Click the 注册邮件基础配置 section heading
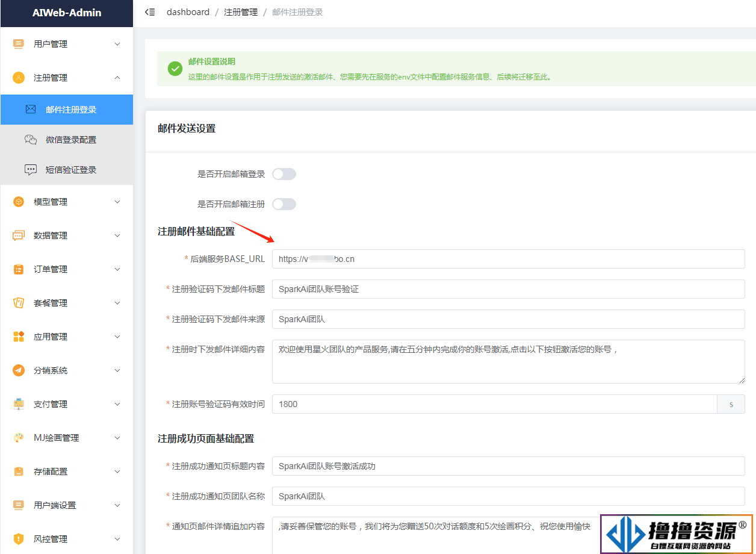 [x=196, y=231]
